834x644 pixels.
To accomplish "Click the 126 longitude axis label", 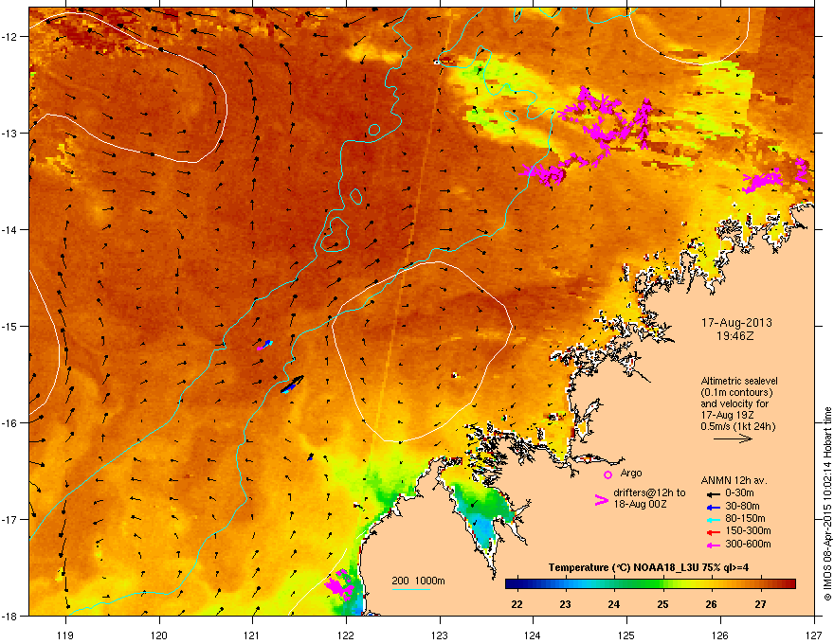I will [x=720, y=635].
